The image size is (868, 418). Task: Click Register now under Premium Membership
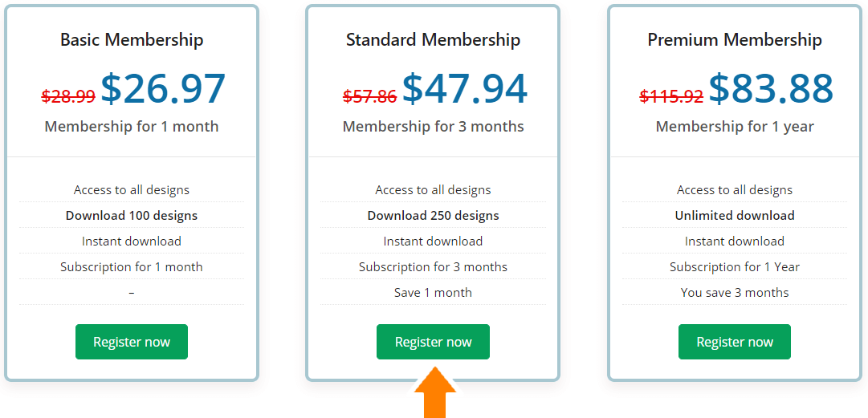tap(735, 342)
